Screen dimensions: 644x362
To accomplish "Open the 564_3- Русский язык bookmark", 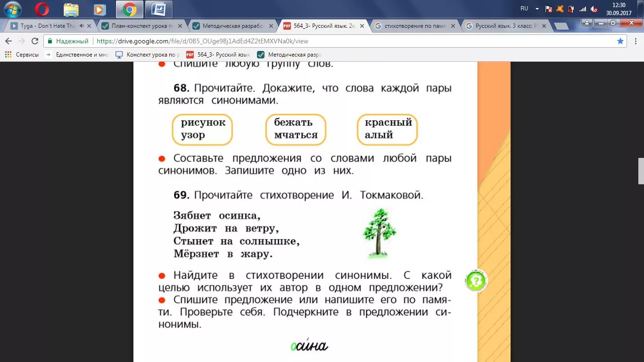I will tap(218, 55).
